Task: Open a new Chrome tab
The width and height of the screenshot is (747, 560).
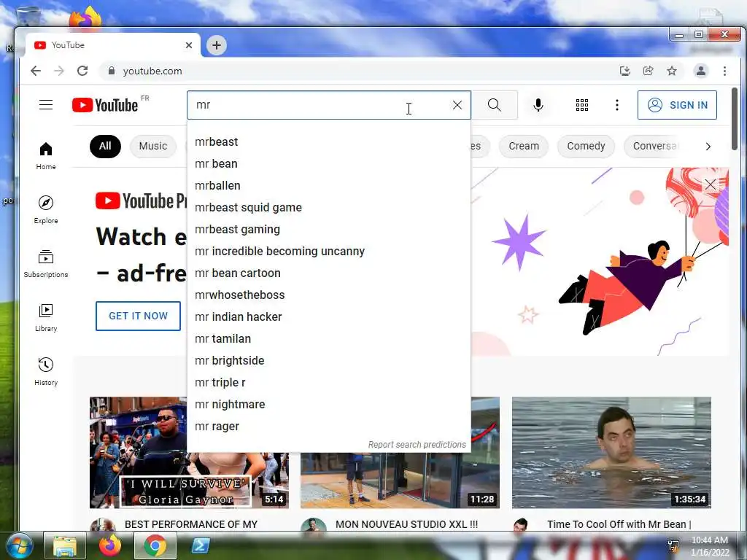Action: tap(216, 45)
